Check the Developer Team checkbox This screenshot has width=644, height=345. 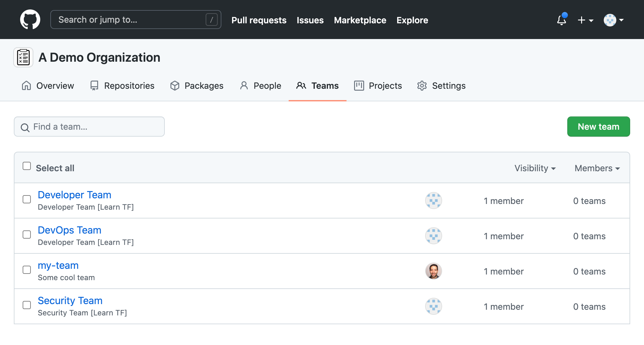click(x=26, y=199)
